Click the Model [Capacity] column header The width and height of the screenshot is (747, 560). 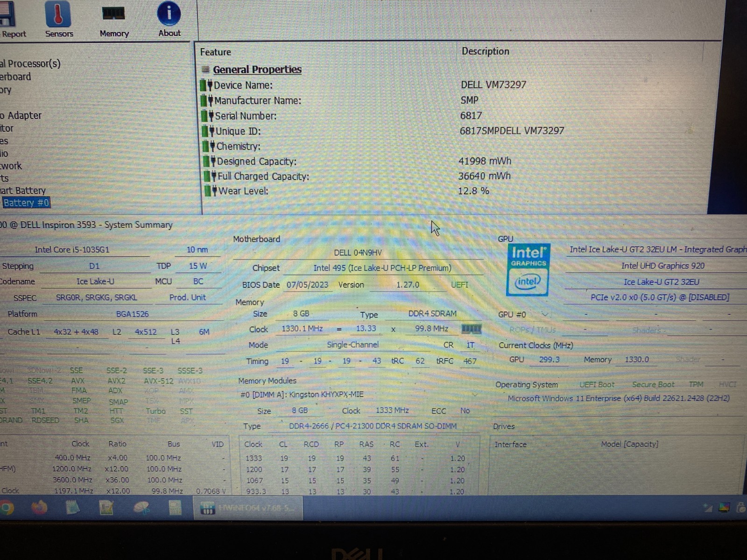pyautogui.click(x=629, y=444)
